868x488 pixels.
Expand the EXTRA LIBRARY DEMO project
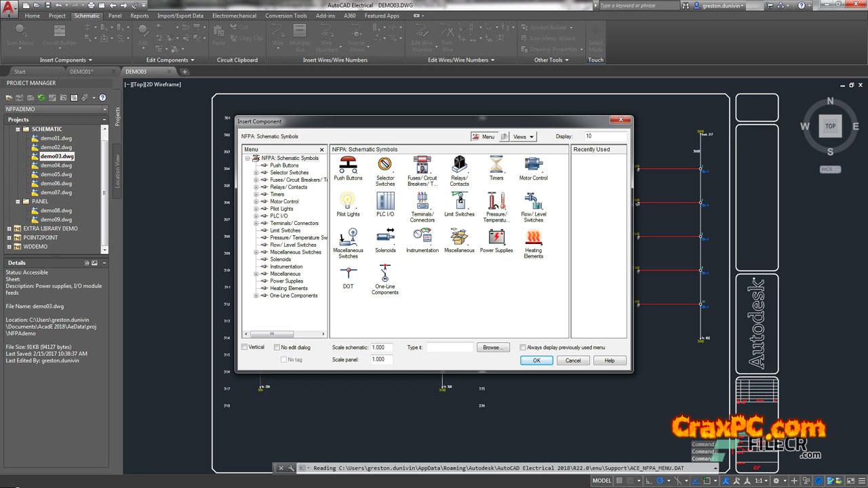9,228
